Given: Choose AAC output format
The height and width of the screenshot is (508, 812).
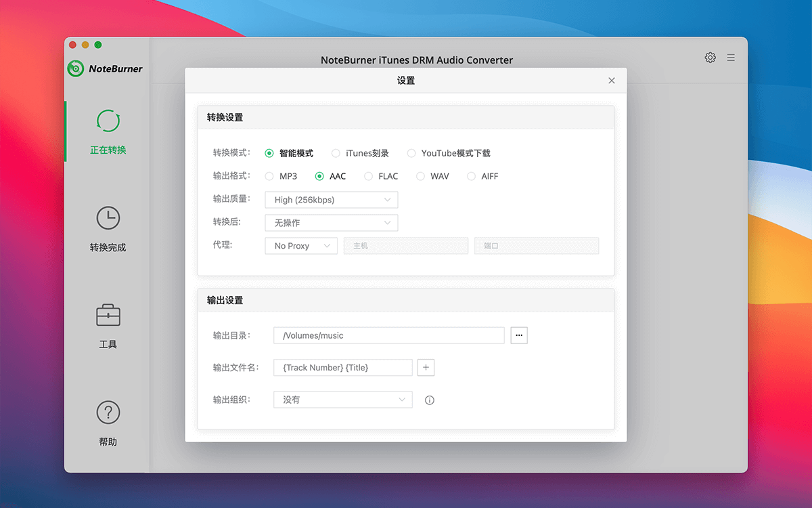Looking at the screenshot, I should point(319,176).
